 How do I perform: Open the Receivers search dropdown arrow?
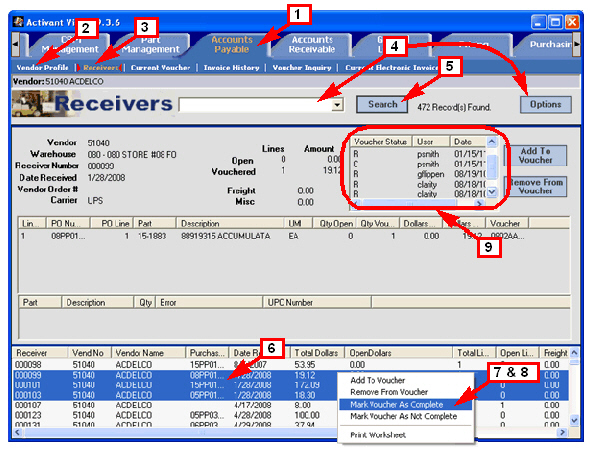pyautogui.click(x=338, y=105)
